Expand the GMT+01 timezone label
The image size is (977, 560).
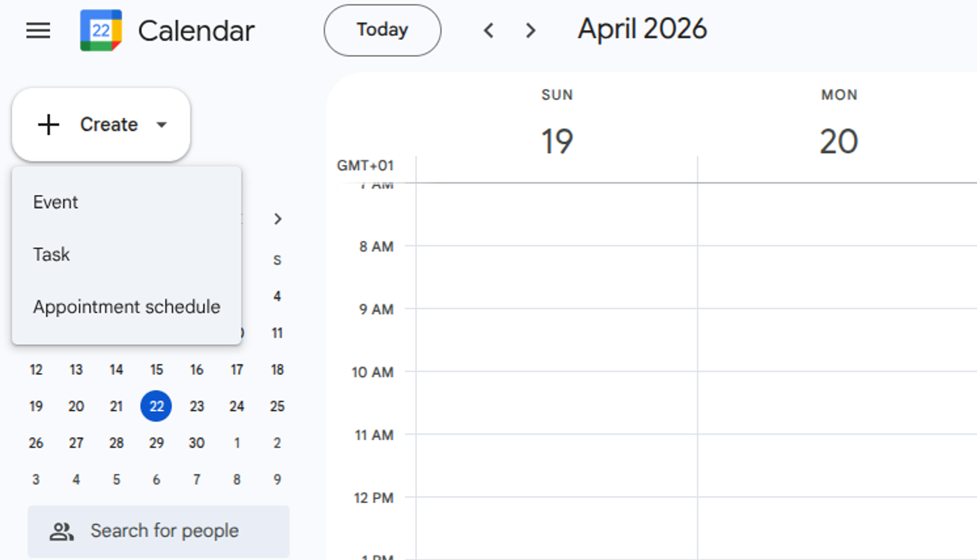point(365,166)
